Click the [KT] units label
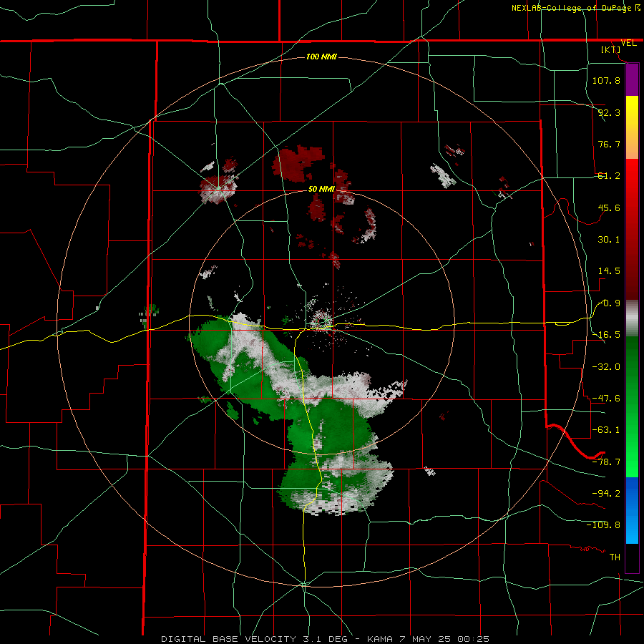644x644 pixels. [611, 49]
